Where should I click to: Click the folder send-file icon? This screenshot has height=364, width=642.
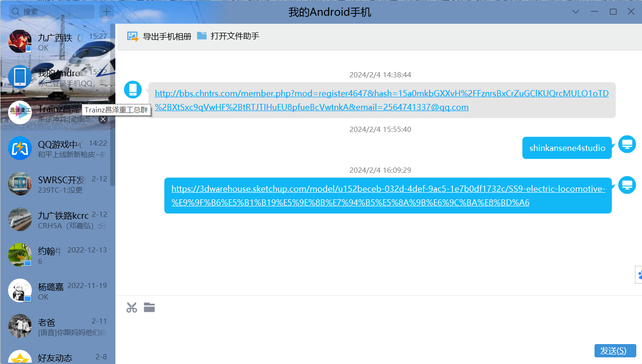pyautogui.click(x=150, y=308)
